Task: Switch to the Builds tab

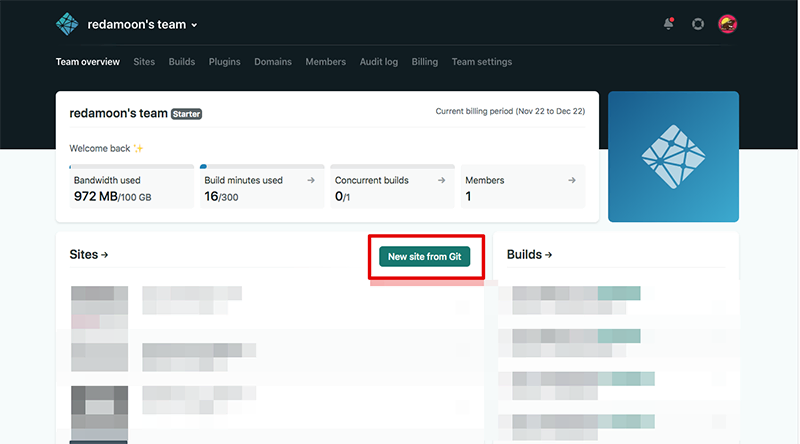Action: 182,62
